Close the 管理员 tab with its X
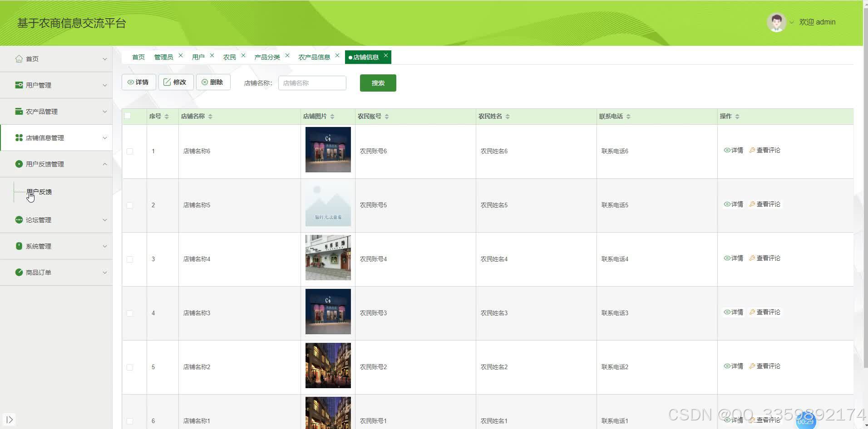The height and width of the screenshot is (429, 868). pyautogui.click(x=181, y=55)
